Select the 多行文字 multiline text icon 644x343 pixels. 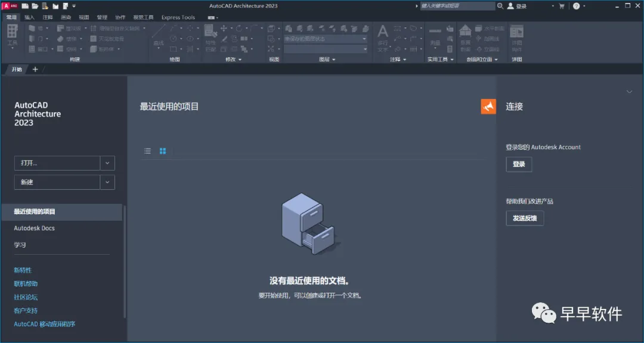(382, 31)
